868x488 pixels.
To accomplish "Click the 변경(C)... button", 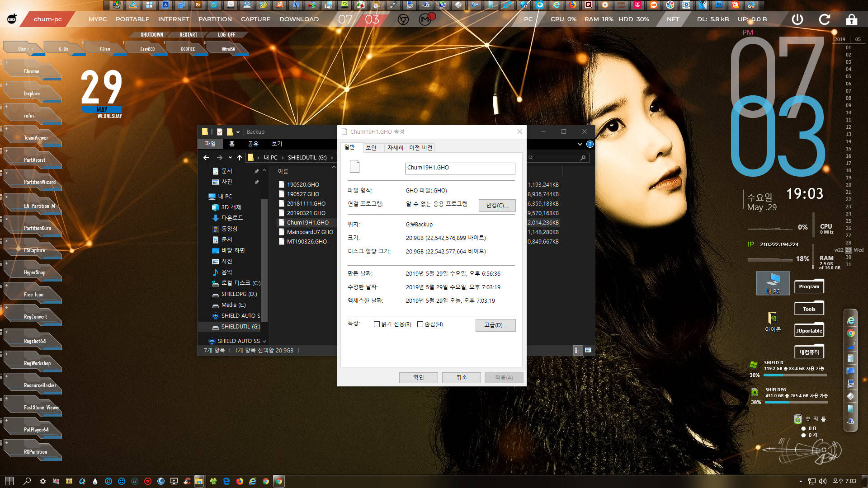I will click(x=497, y=206).
